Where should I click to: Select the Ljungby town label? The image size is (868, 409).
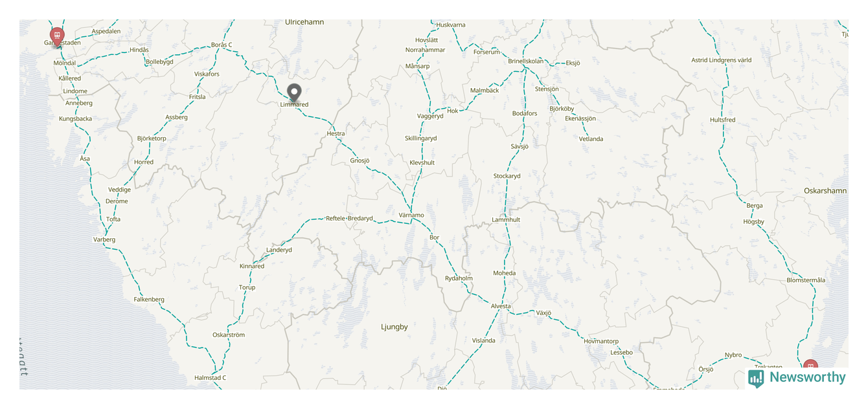tap(394, 327)
